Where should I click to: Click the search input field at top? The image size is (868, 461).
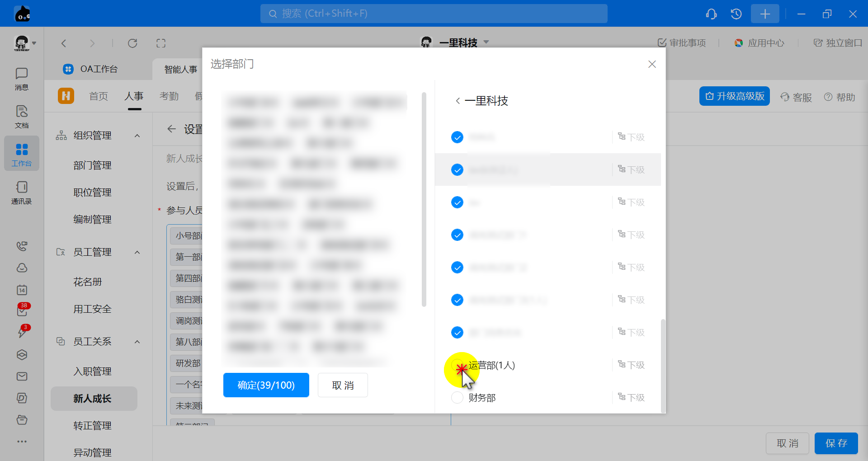pos(434,14)
